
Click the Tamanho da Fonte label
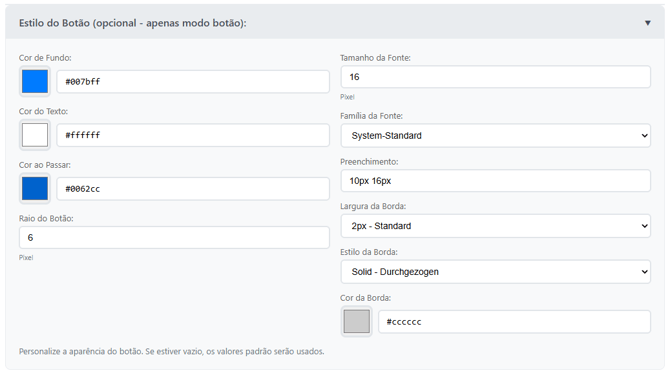tap(375, 58)
